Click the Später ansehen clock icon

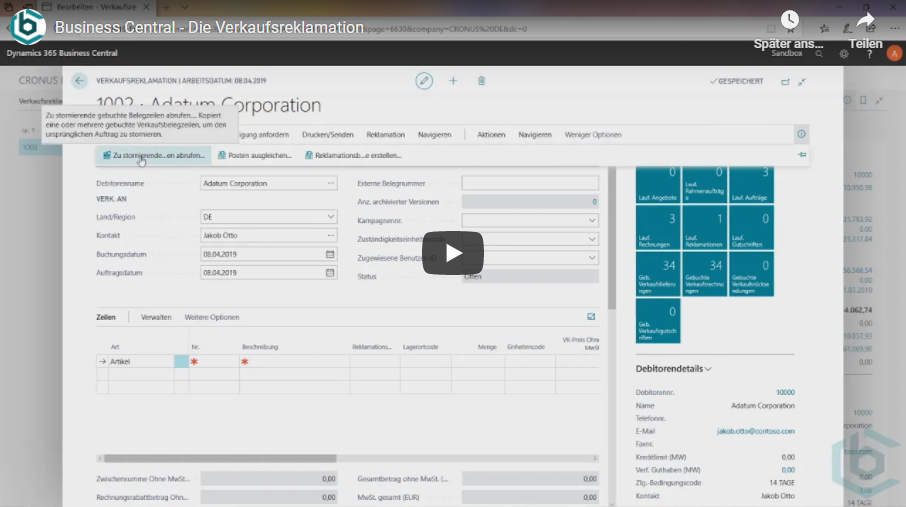coord(789,21)
